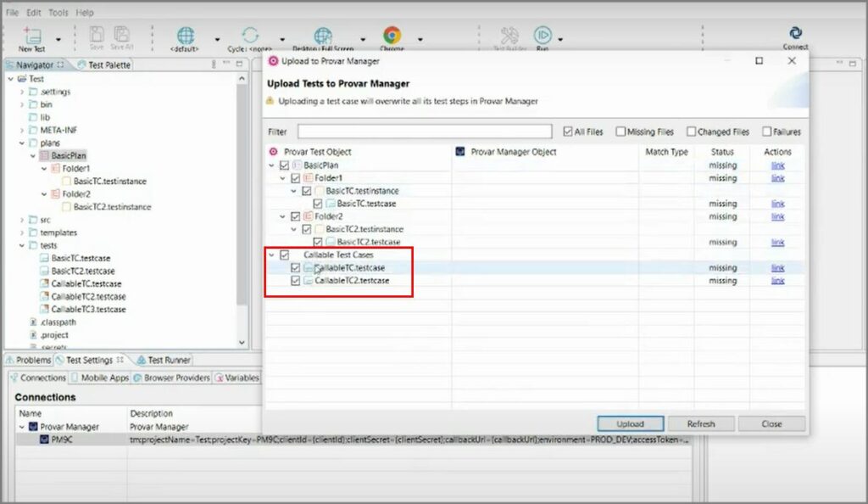The image size is (868, 504).
Task: Click the Chrome browser icon in toolbar
Action: coord(392,36)
